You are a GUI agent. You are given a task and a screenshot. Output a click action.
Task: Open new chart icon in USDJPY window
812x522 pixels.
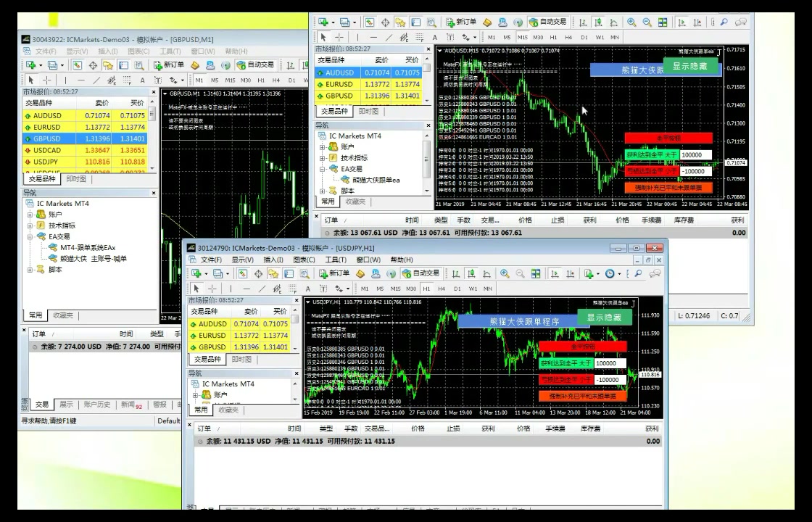(196, 273)
